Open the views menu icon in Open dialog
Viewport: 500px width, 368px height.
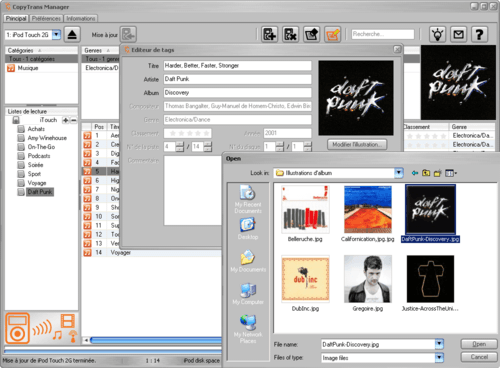451,173
